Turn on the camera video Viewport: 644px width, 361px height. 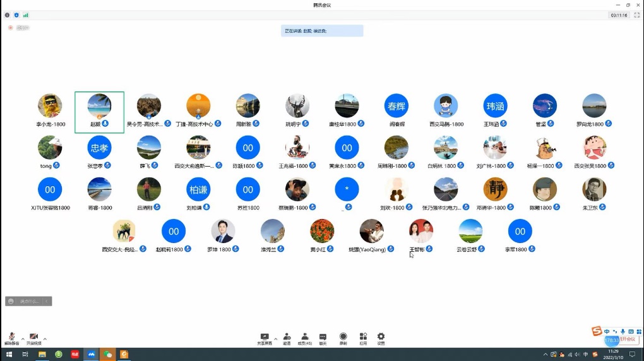(33, 338)
